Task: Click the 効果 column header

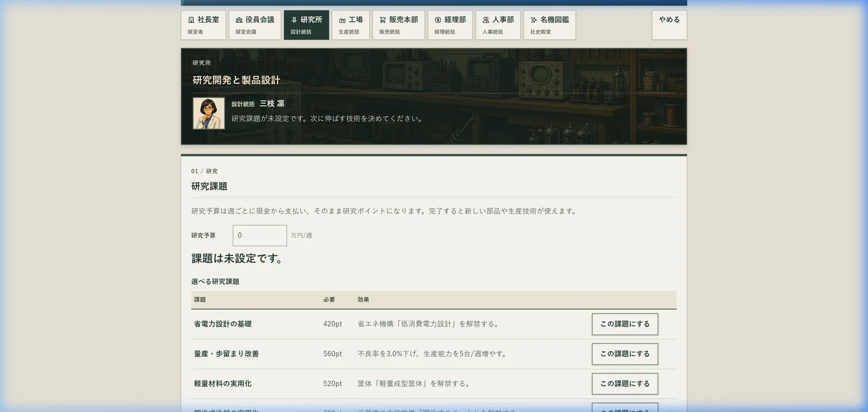Action: [363, 300]
